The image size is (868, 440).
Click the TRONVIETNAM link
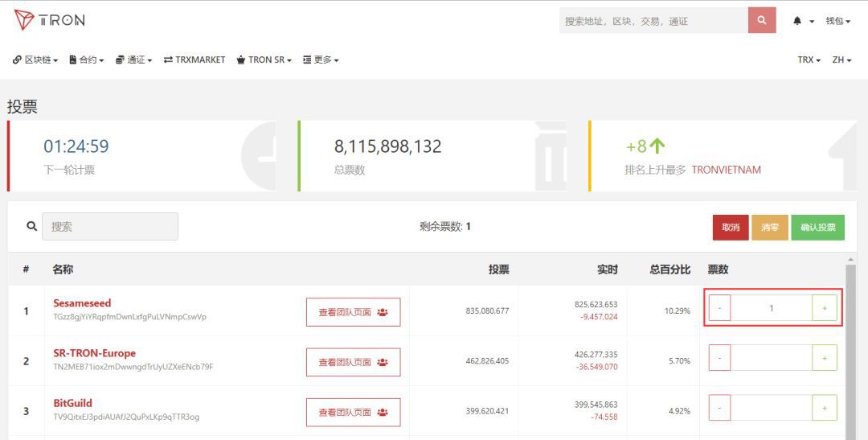727,170
